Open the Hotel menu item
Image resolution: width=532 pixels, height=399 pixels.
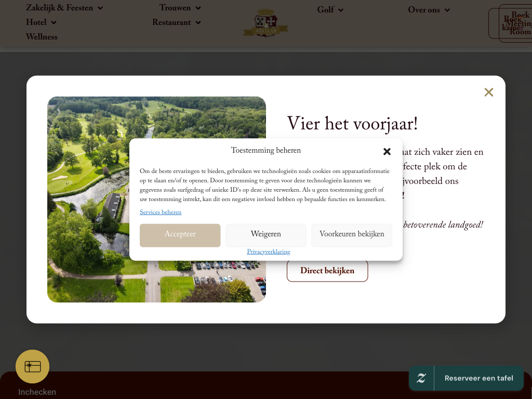point(36,23)
